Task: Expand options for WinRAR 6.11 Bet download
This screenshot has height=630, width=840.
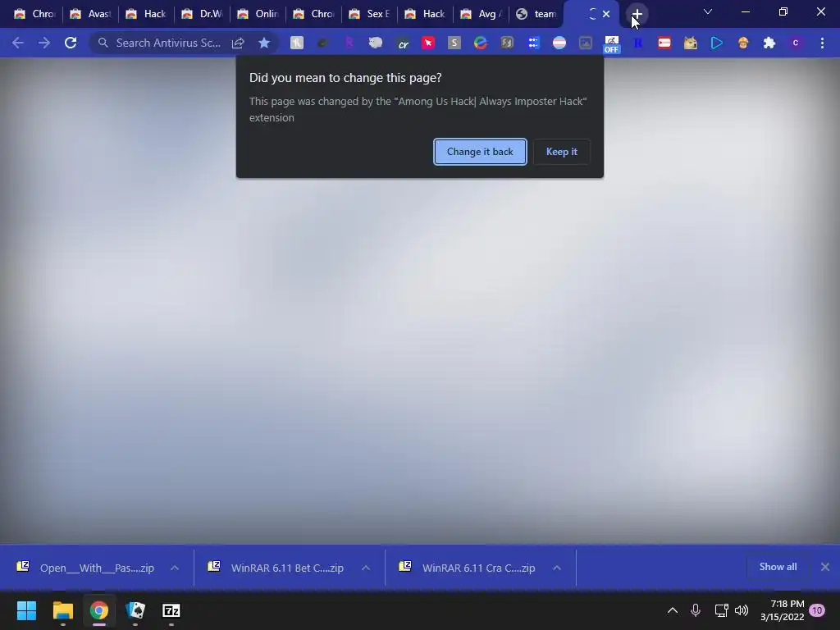Action: pyautogui.click(x=366, y=568)
